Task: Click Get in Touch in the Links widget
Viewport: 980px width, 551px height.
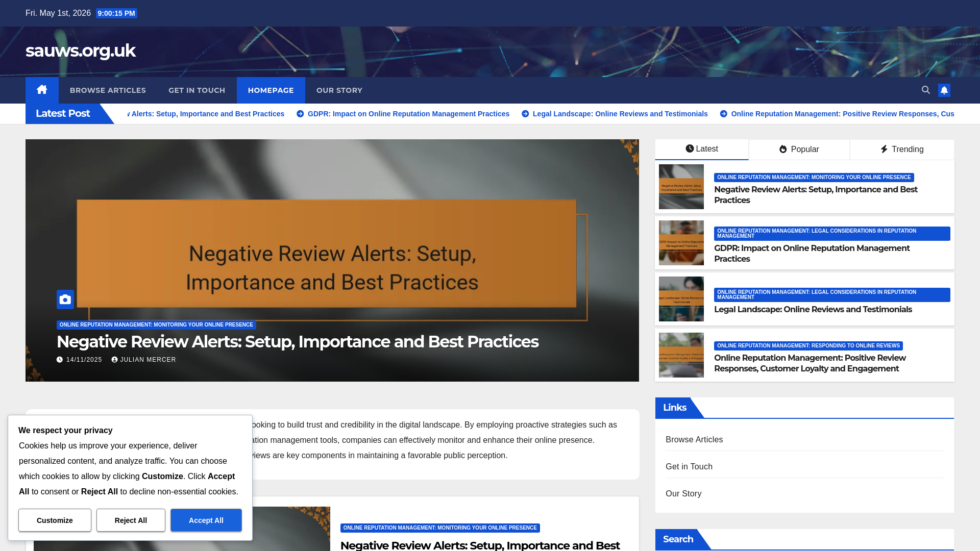Action: (689, 467)
